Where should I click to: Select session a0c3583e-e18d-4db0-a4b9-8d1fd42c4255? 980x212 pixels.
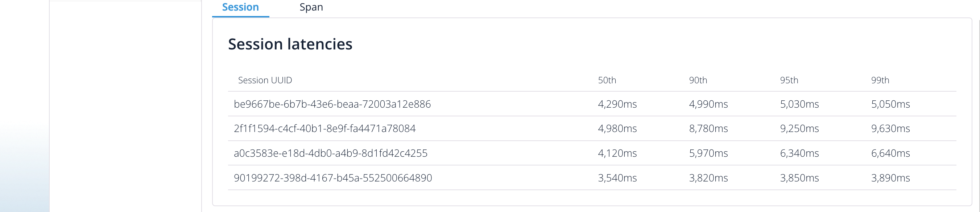click(331, 153)
